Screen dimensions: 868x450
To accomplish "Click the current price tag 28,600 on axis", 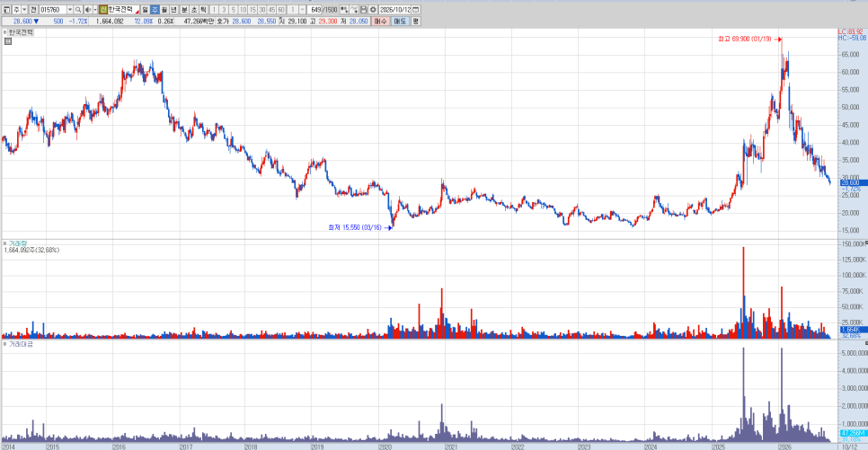I will pyautogui.click(x=853, y=182).
